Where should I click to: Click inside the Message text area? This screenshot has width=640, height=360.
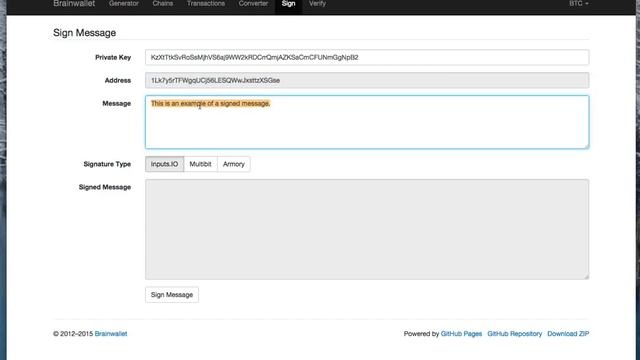pyautogui.click(x=367, y=122)
